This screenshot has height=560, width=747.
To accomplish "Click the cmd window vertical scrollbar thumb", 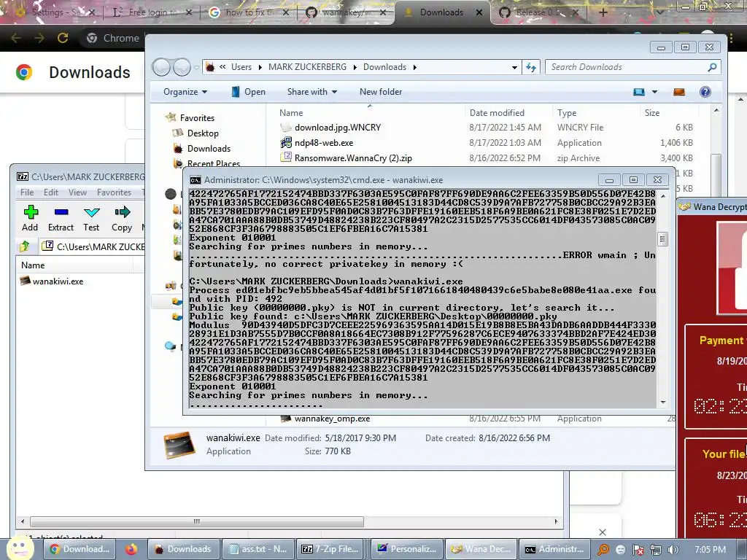I will (662, 239).
